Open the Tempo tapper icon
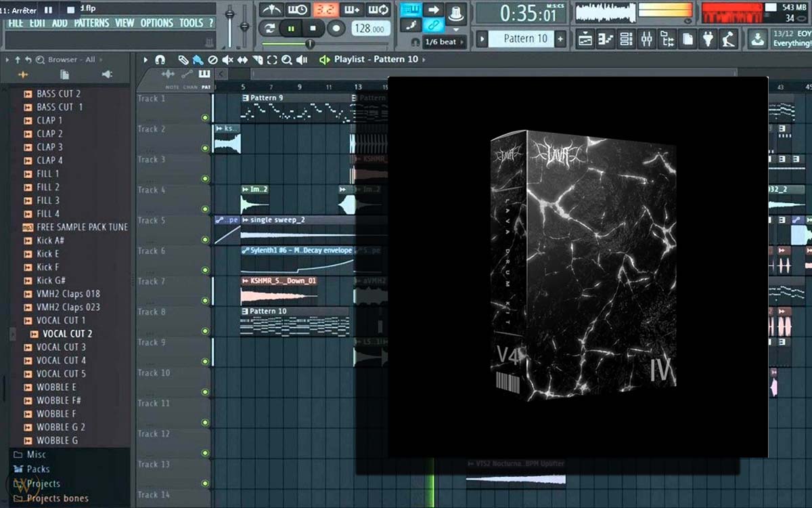The image size is (812, 508). point(729,39)
